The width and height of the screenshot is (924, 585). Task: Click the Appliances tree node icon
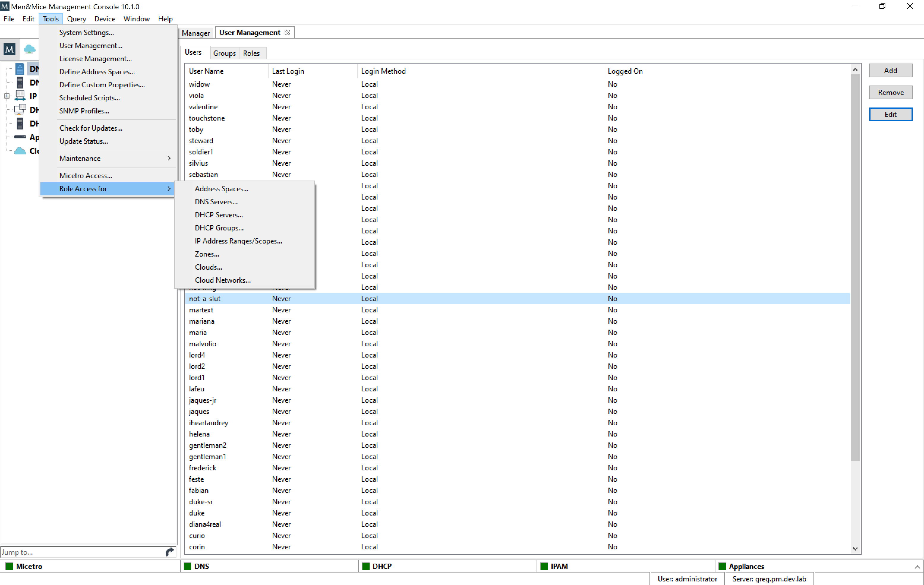tap(20, 137)
